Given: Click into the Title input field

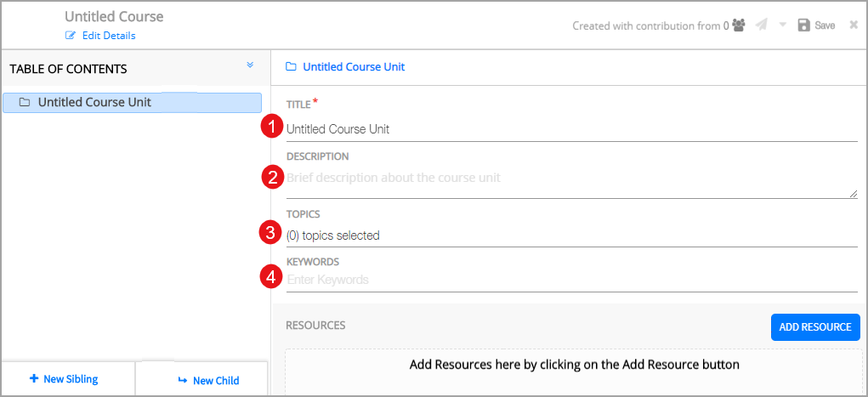Looking at the screenshot, I should pyautogui.click(x=571, y=130).
